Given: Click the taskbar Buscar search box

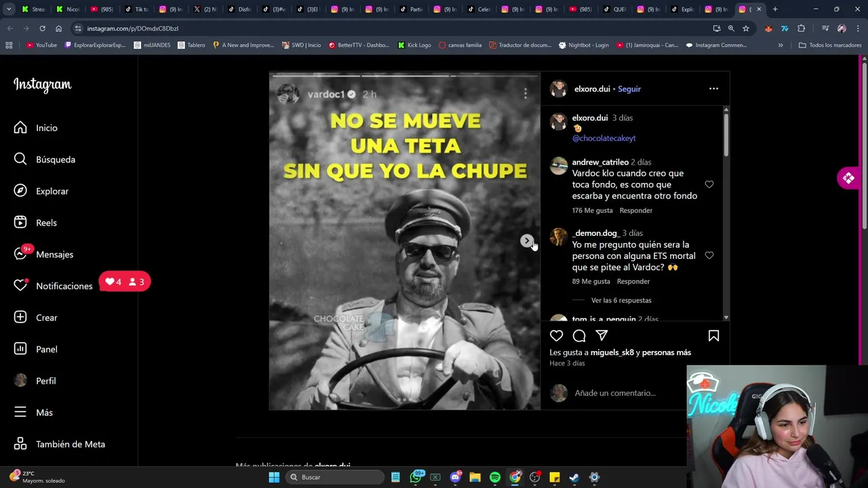Looking at the screenshot, I should pyautogui.click(x=334, y=477).
